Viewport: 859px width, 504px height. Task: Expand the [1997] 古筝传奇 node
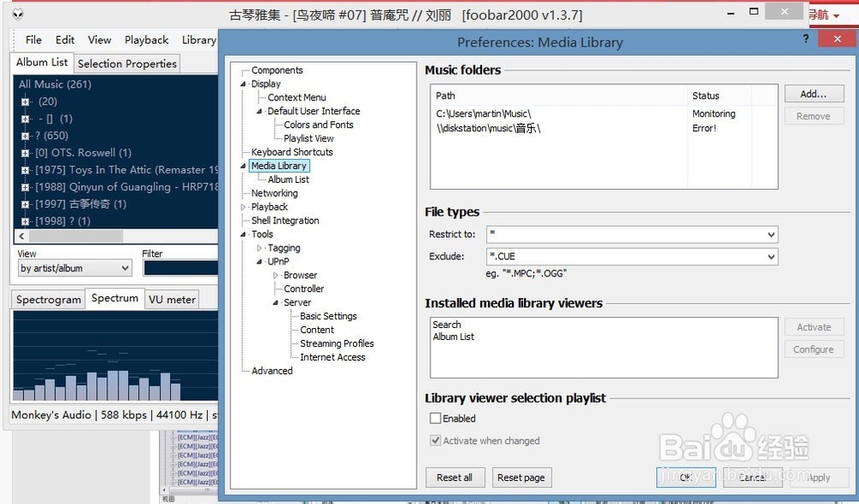tap(25, 203)
